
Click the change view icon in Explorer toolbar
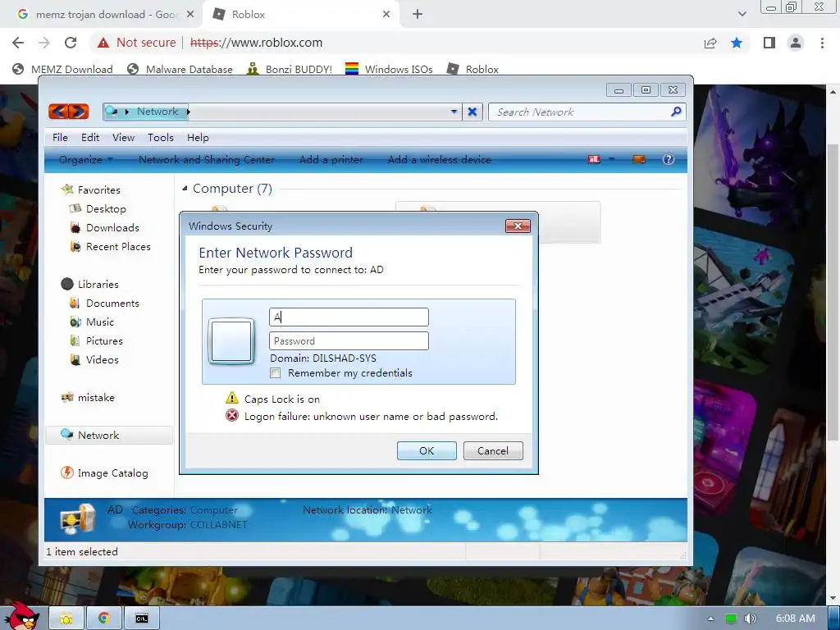pos(594,159)
